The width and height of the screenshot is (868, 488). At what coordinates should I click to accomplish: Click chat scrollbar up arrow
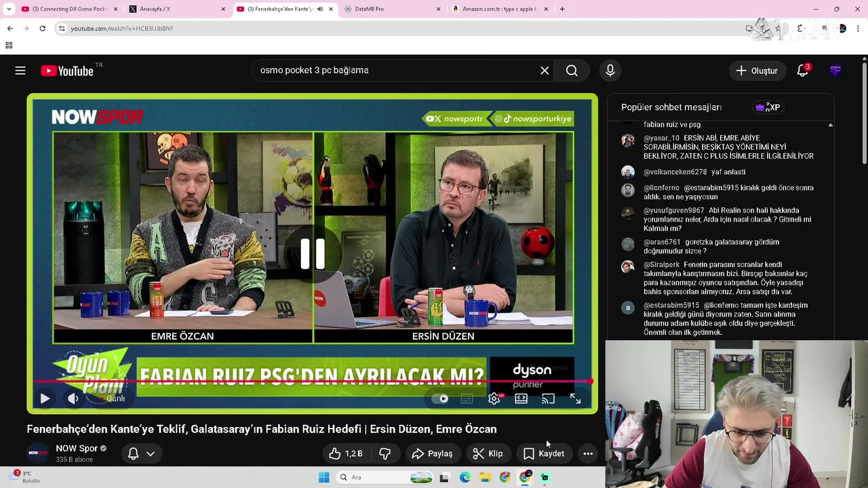[830, 125]
